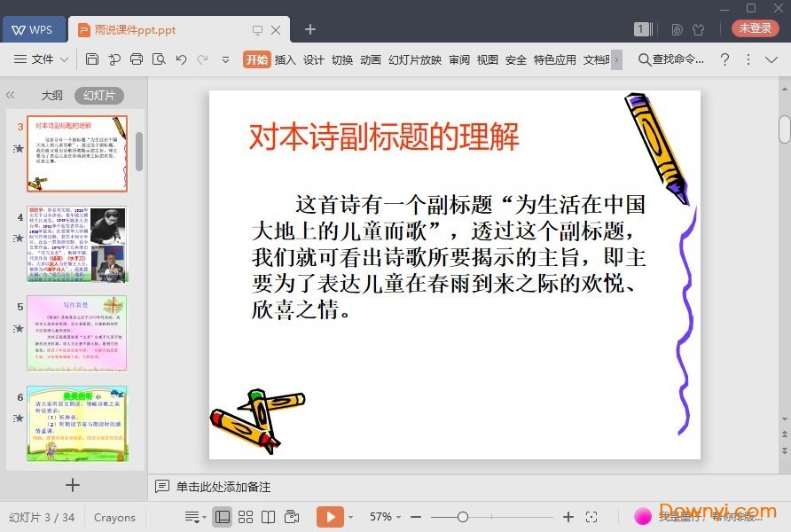Click the Save icon in the toolbar

click(x=92, y=59)
